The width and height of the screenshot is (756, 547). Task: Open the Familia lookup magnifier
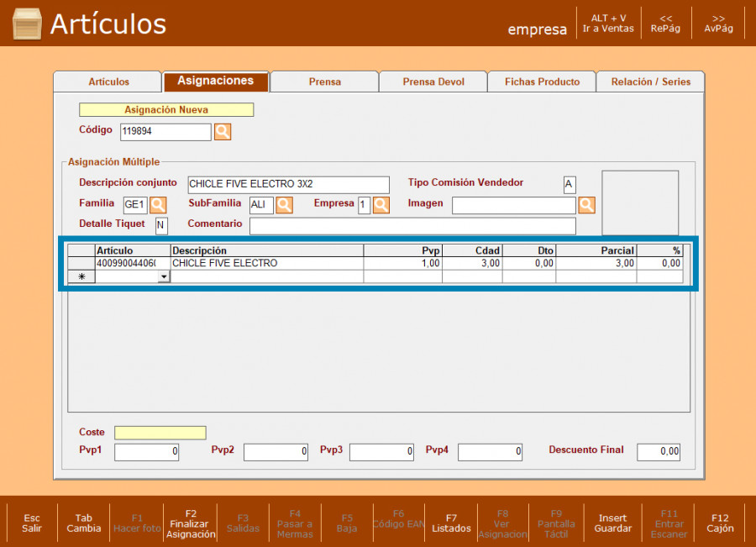pyautogui.click(x=158, y=204)
